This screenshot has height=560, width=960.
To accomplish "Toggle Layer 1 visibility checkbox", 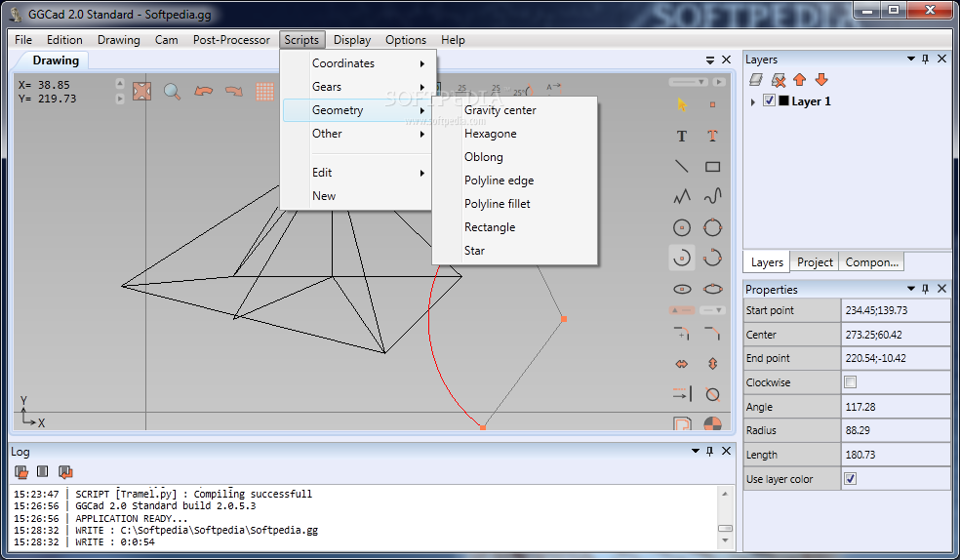I will [x=770, y=101].
